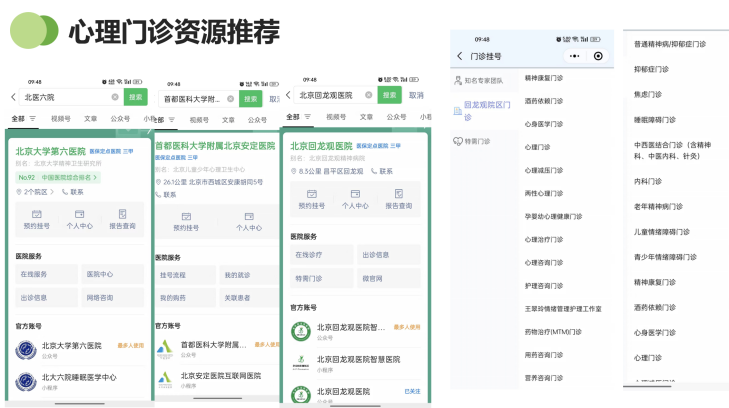Open the 北大六院睡眠医学中心 mini program logo
This screenshot has width=729, height=408.
point(26,381)
